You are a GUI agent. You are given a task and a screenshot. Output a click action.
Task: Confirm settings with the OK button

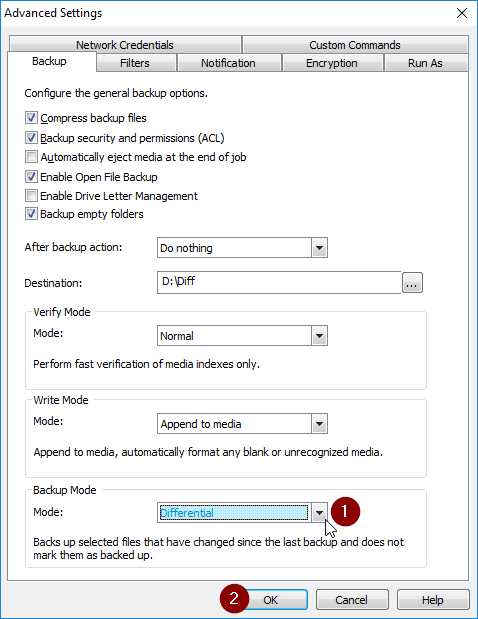click(271, 600)
